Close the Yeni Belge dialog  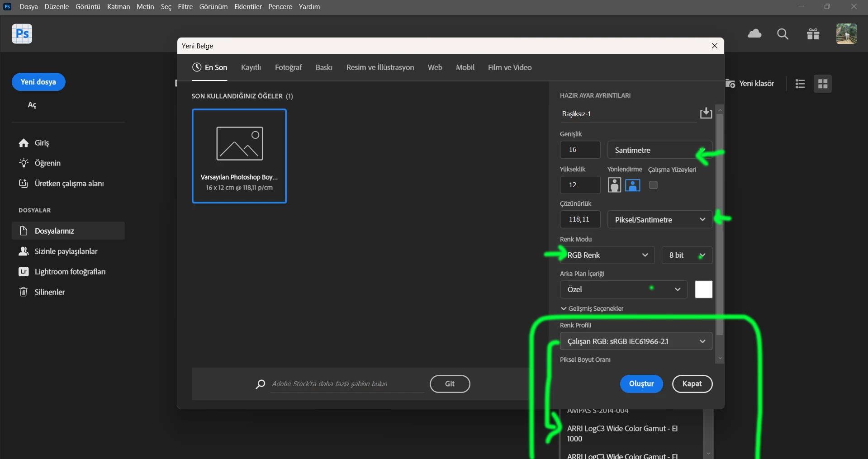pyautogui.click(x=715, y=46)
